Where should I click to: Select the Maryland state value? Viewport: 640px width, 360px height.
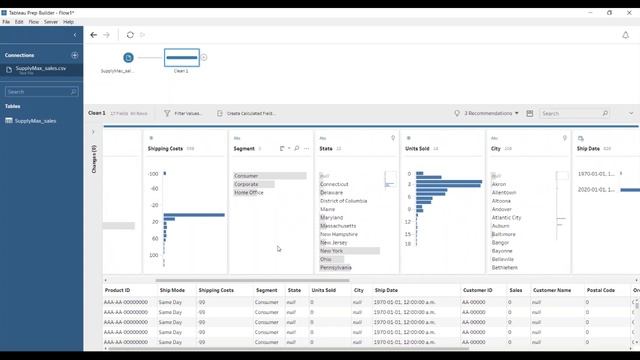[331, 218]
